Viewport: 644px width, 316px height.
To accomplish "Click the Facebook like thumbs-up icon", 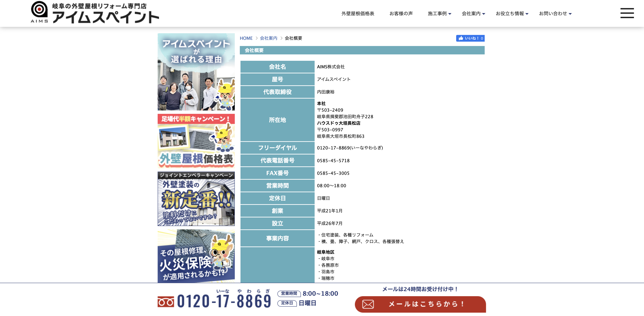I will (461, 38).
